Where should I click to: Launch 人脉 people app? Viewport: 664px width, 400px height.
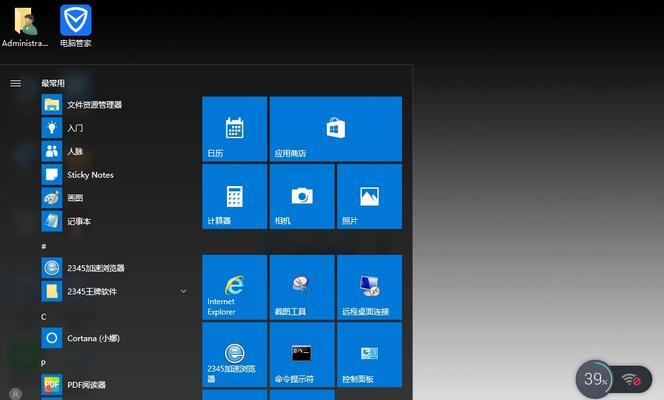pos(114,151)
